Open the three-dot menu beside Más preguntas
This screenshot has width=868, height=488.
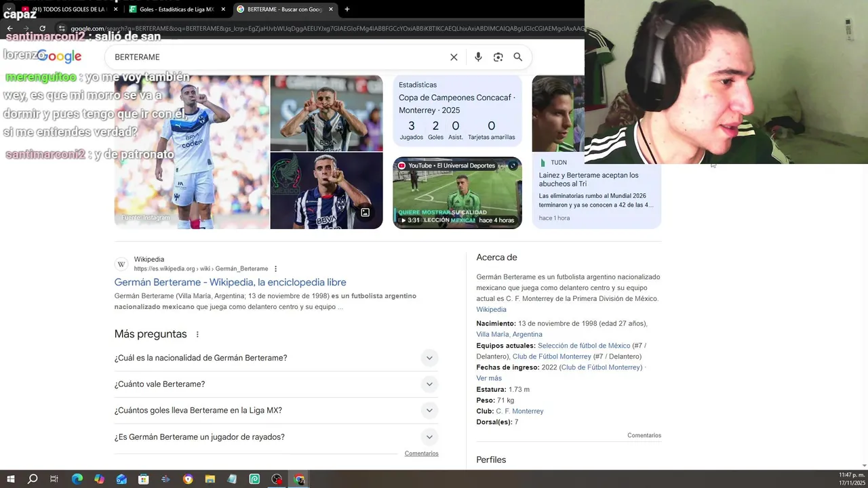[x=197, y=334]
